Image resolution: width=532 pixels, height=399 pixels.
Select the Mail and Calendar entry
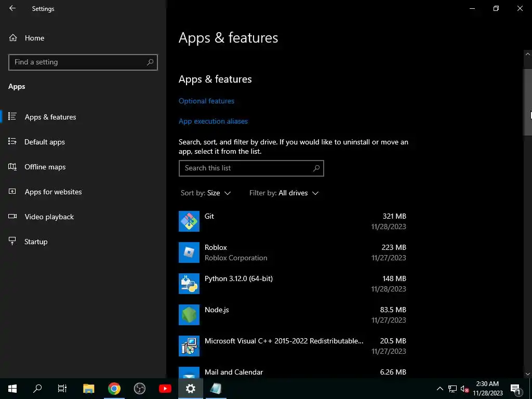[x=292, y=373]
